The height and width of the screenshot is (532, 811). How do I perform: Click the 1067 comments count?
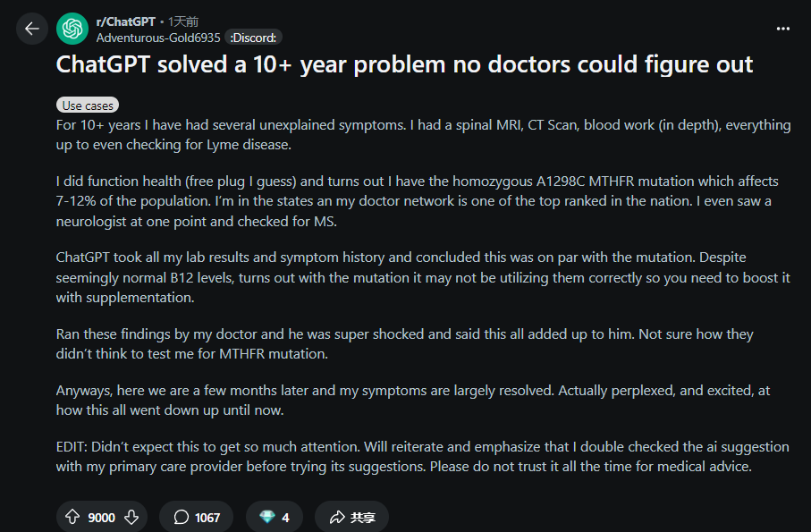[x=207, y=517]
